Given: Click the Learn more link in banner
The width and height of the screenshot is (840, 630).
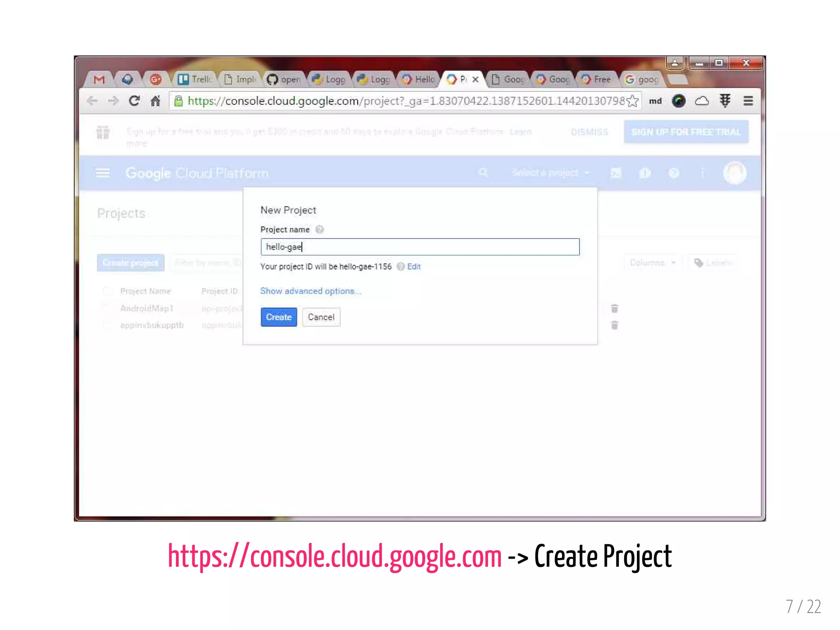Looking at the screenshot, I should coord(520,132).
